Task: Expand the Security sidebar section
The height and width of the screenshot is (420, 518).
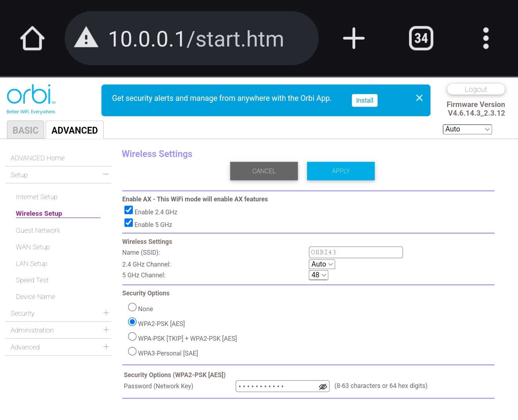Action: (x=106, y=313)
